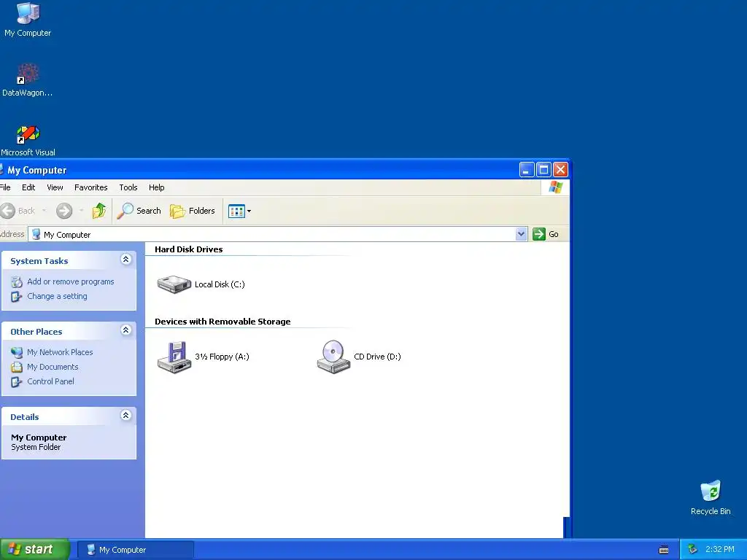
Task: Click the Forward arrow toolbar button
Action: pyautogui.click(x=64, y=211)
